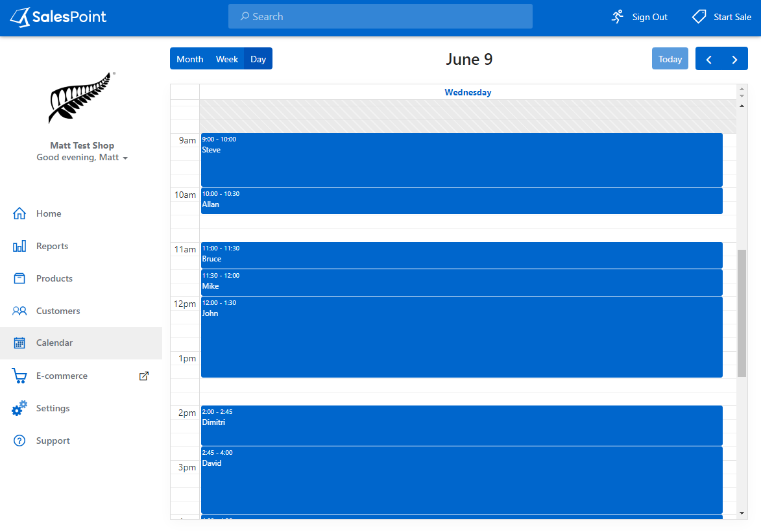Open E-commerce using its cart icon

pos(19,376)
